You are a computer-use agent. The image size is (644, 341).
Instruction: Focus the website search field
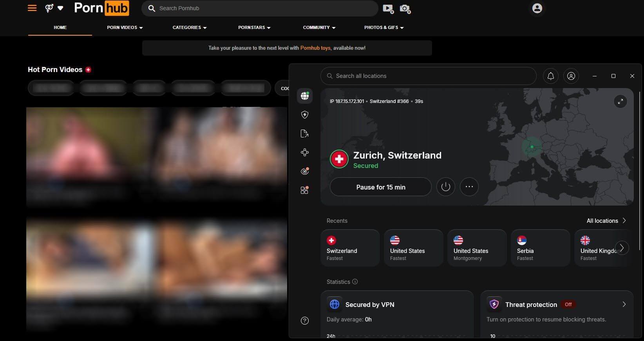point(260,8)
